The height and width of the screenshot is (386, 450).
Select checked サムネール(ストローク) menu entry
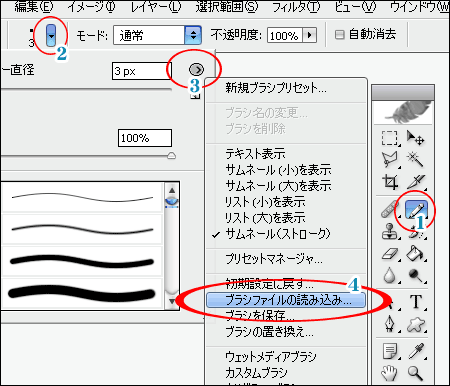pyautogui.click(x=286, y=234)
